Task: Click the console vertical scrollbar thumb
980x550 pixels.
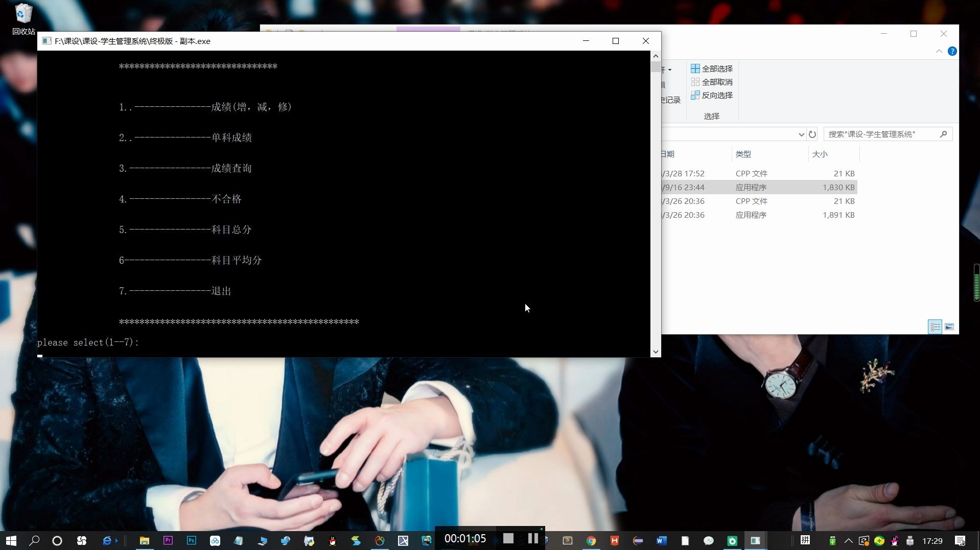Action: [x=656, y=66]
